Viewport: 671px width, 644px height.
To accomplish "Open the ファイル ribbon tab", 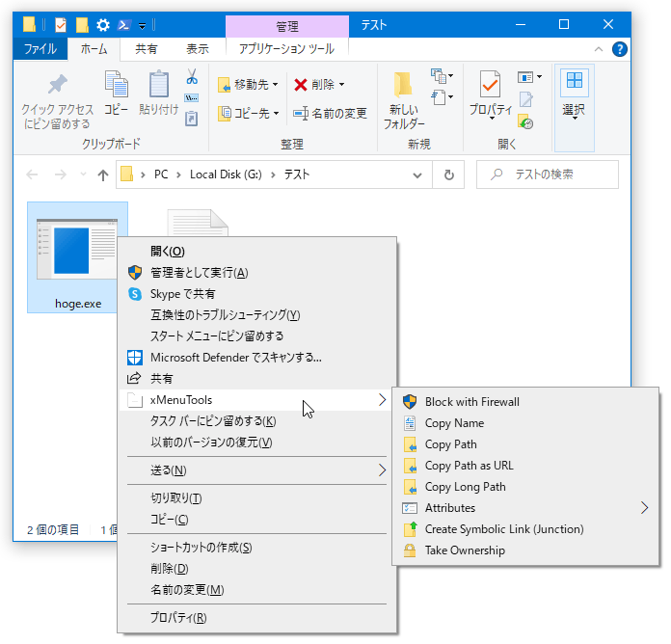I will pos(40,49).
